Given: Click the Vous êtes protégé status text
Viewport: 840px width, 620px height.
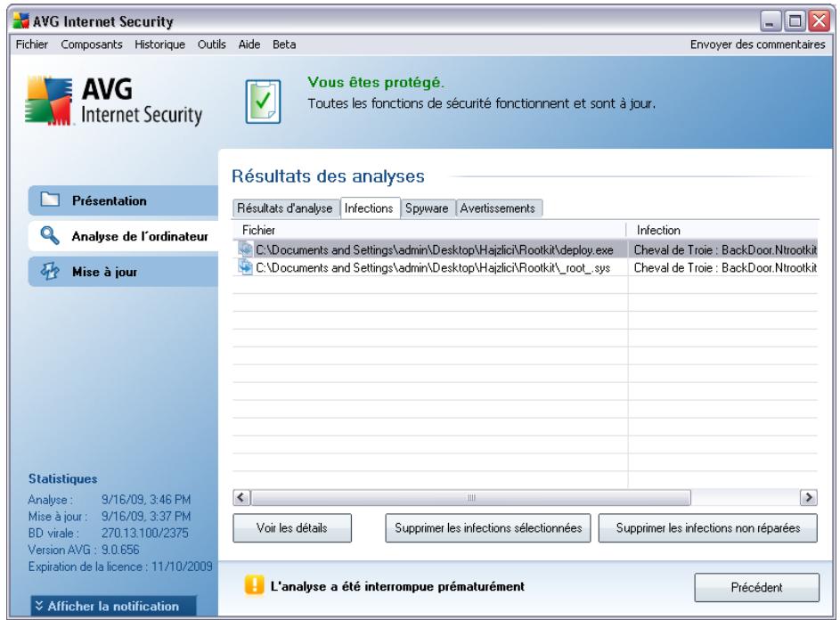Looking at the screenshot, I should (376, 82).
